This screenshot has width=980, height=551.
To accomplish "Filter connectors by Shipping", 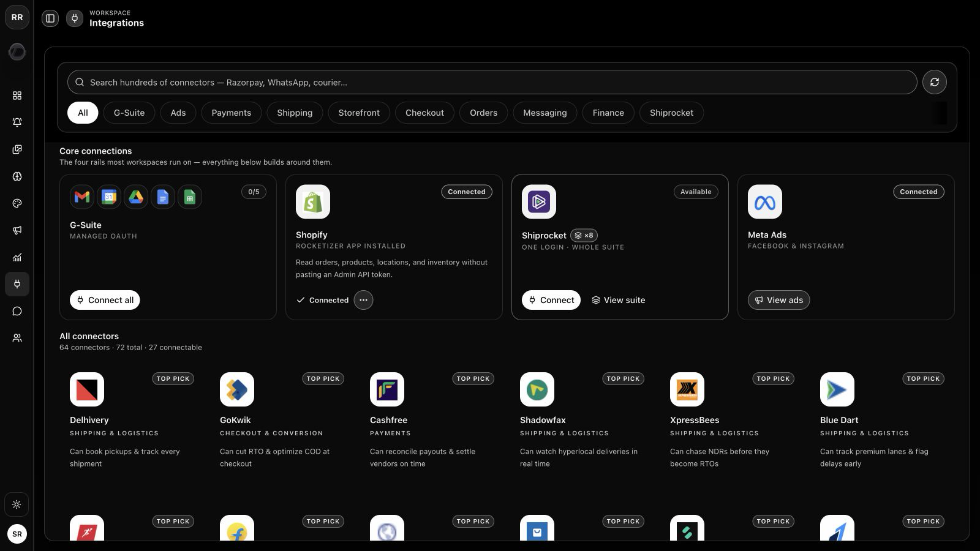I will click(295, 113).
